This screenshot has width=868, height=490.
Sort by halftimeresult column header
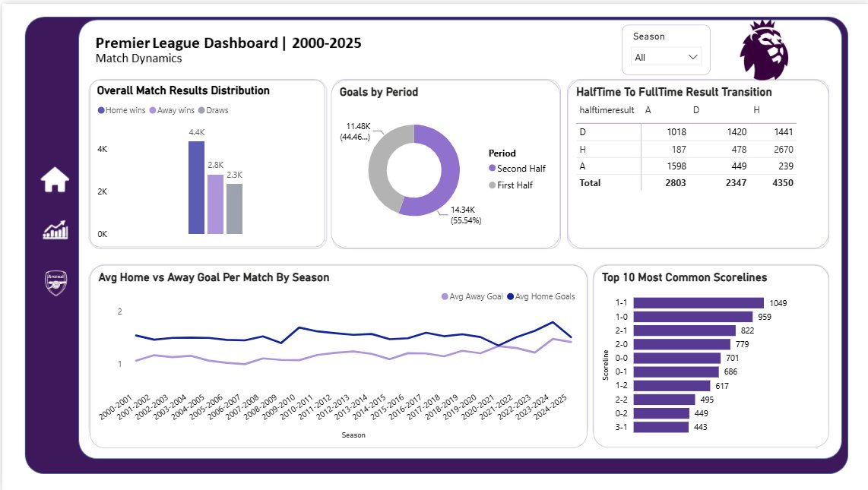tap(607, 110)
